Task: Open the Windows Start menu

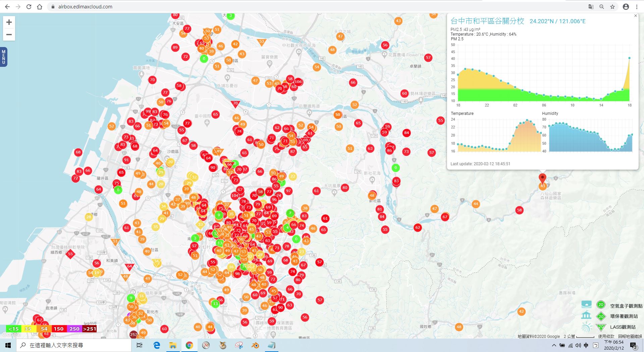Action: (x=8, y=345)
